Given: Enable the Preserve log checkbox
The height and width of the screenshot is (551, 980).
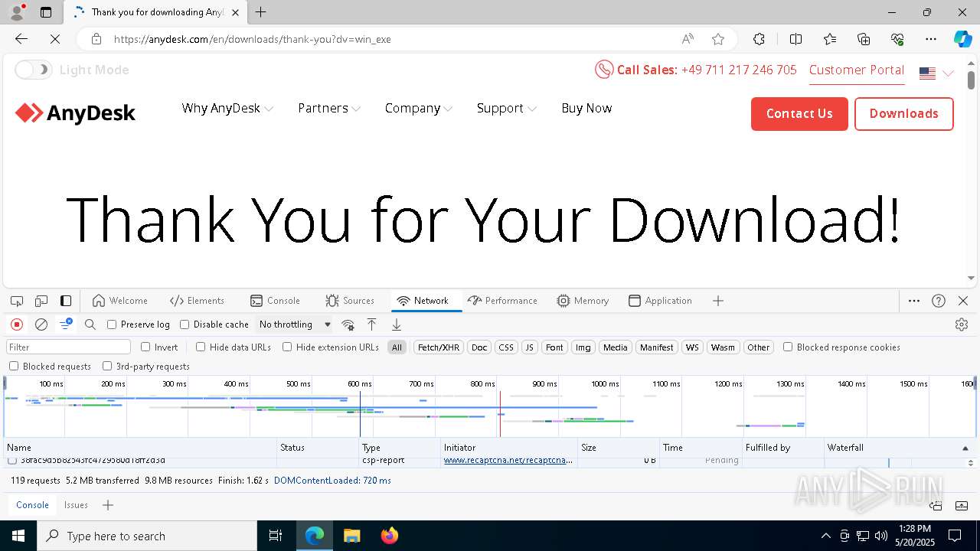Looking at the screenshot, I should 112,324.
